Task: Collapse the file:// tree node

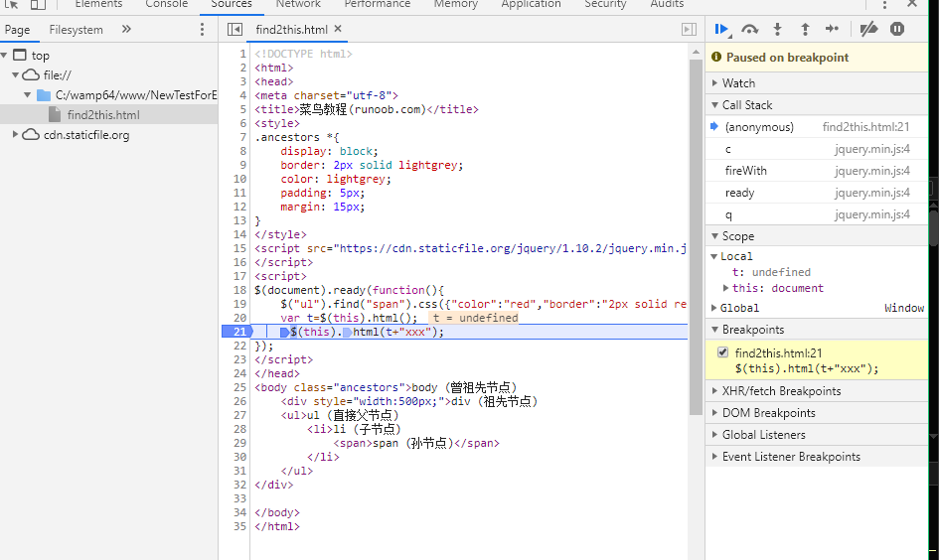Action: click(16, 74)
